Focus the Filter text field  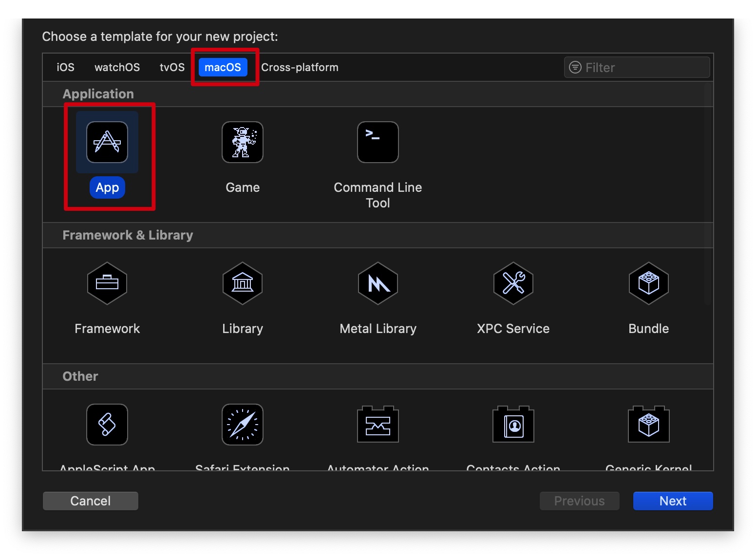pyautogui.click(x=637, y=67)
